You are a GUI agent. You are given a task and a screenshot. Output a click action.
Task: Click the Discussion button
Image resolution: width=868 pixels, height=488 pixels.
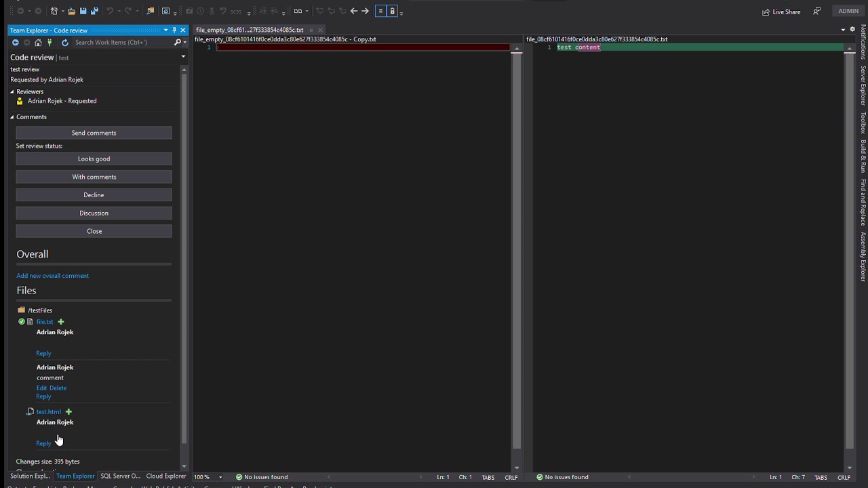[x=94, y=213]
